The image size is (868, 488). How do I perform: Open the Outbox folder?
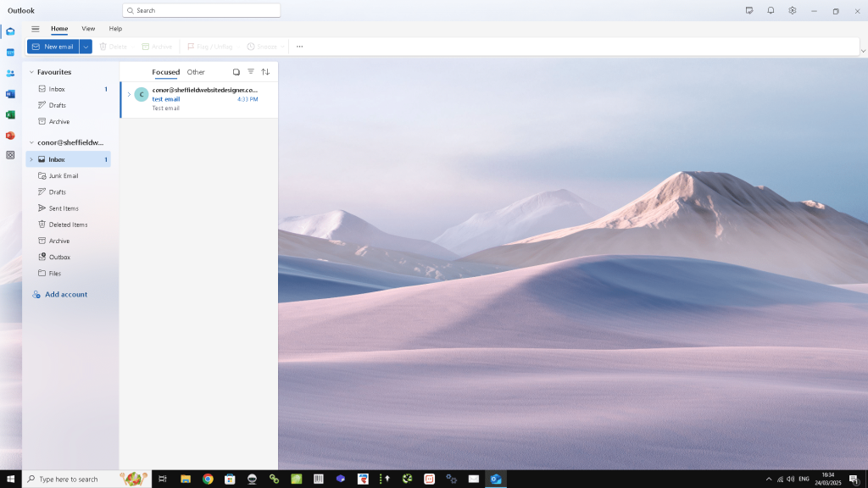69,258
